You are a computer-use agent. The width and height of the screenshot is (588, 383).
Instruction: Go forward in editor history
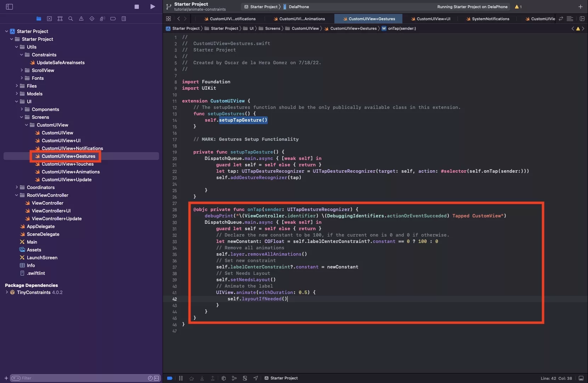click(185, 19)
